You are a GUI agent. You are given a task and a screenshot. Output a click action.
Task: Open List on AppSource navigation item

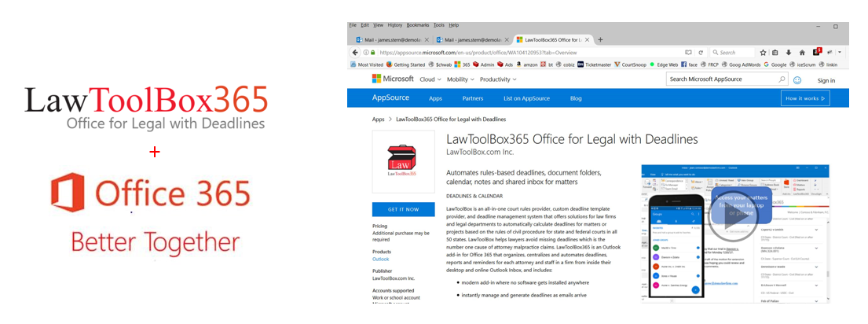click(x=526, y=98)
